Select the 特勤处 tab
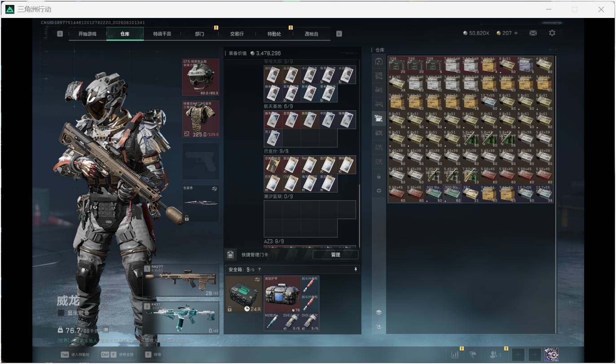The image size is (616, 364). tap(274, 34)
